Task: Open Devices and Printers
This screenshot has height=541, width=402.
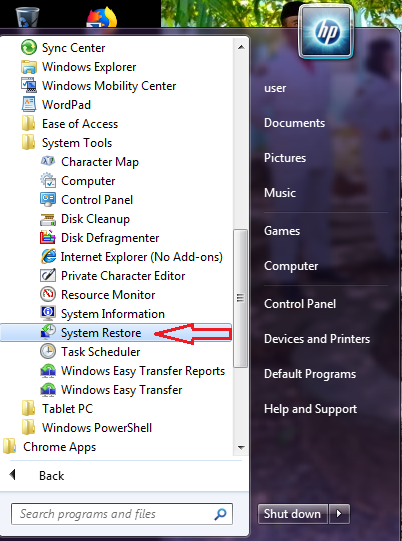Action: [x=317, y=339]
